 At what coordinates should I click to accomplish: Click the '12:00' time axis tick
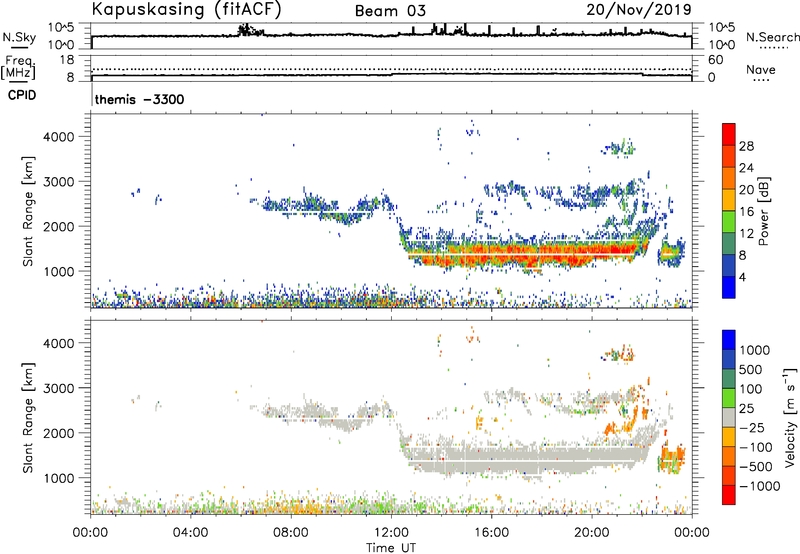[391, 533]
